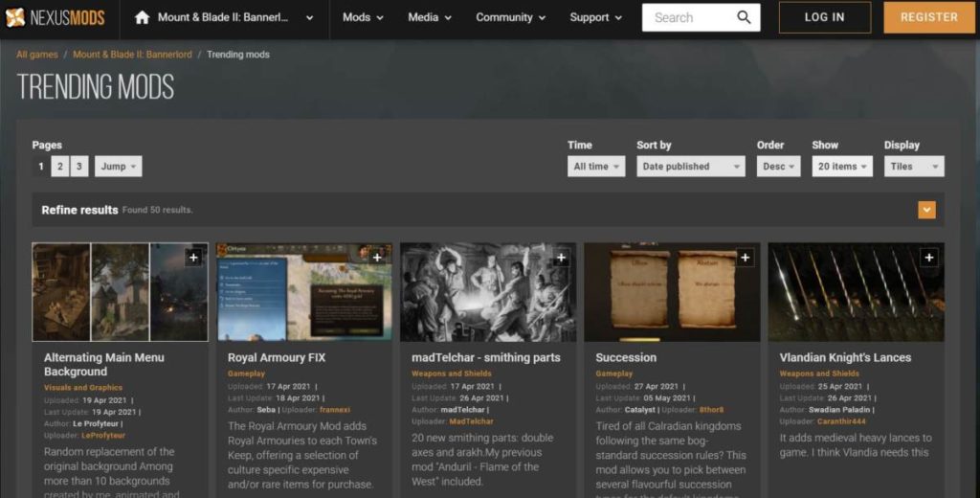Add Alternating Main Menu Background via plus icon

tap(193, 257)
